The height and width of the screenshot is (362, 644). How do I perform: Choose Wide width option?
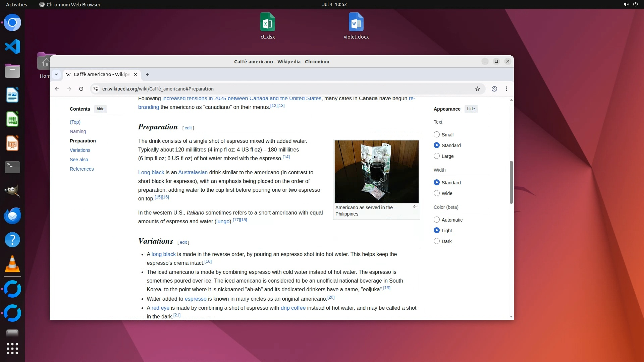click(437, 193)
